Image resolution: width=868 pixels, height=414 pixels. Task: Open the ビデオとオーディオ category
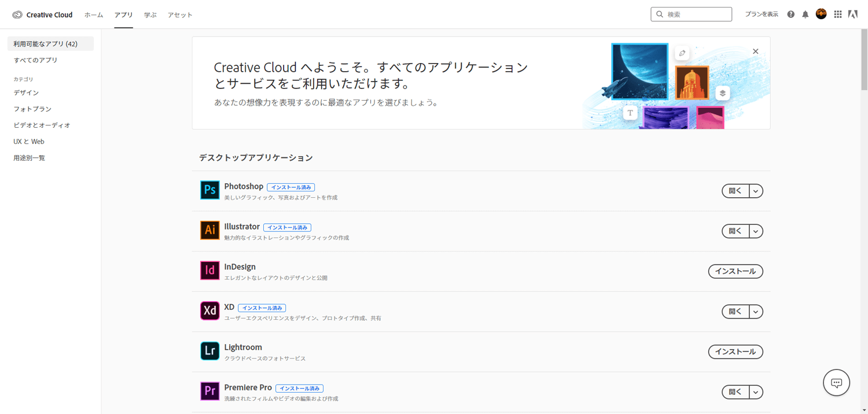[42, 125]
